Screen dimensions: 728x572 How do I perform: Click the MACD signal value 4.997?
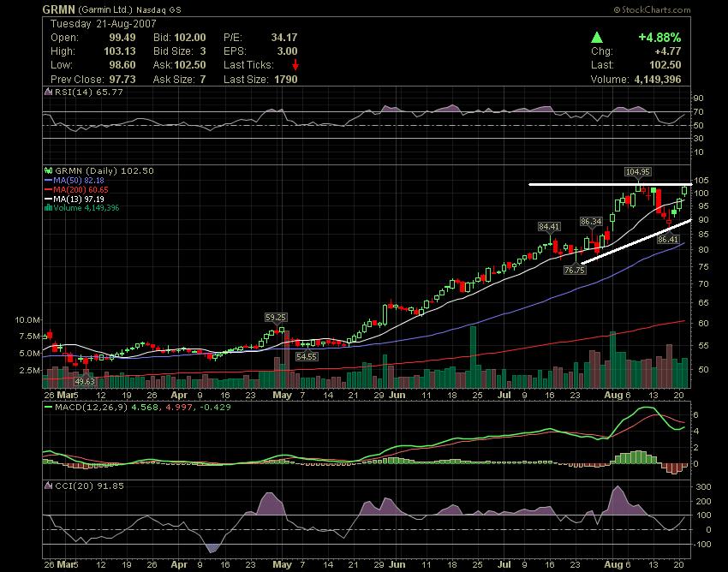coord(180,408)
